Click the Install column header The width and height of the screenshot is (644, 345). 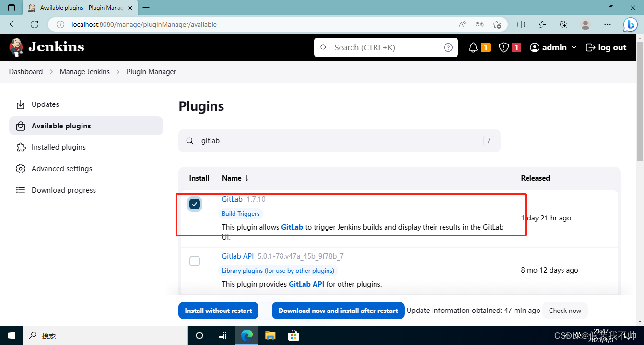199,178
